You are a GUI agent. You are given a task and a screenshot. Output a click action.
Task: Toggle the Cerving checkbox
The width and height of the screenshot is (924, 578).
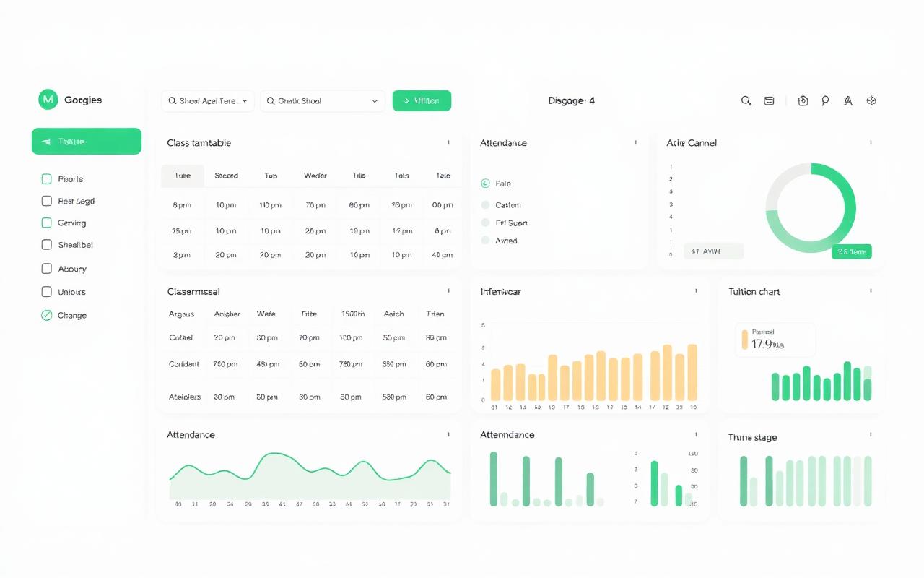click(x=47, y=223)
